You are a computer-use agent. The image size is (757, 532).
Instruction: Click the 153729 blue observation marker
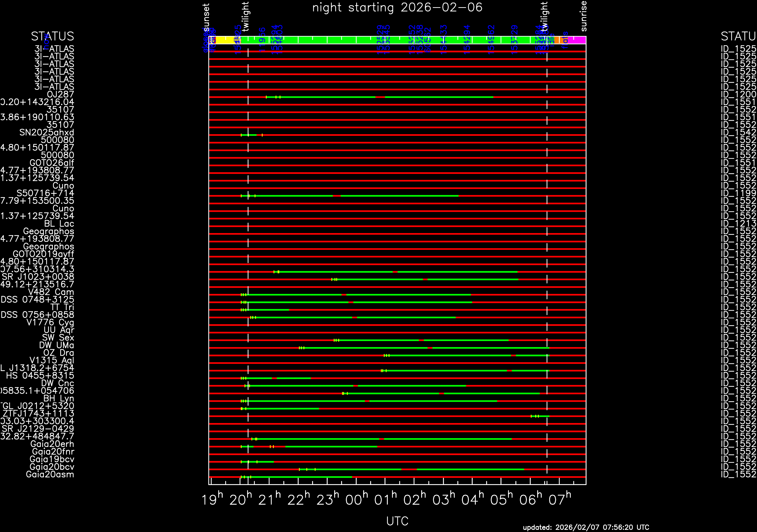pos(514,40)
